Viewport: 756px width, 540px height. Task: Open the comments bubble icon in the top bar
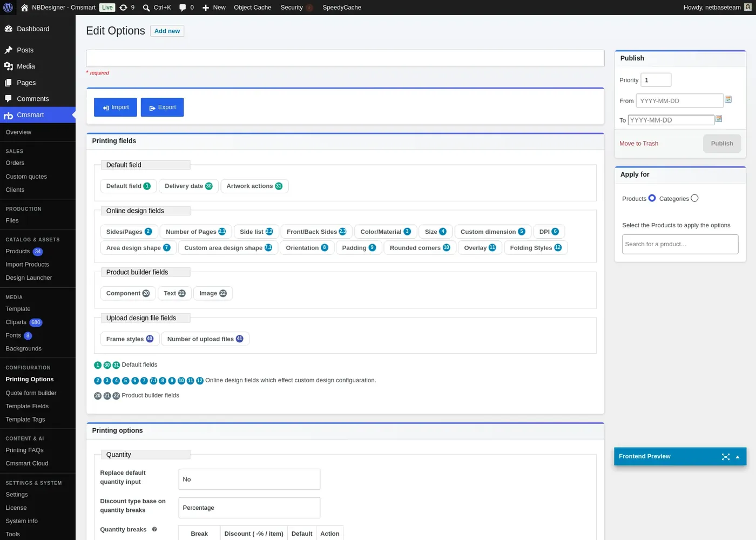pos(183,8)
